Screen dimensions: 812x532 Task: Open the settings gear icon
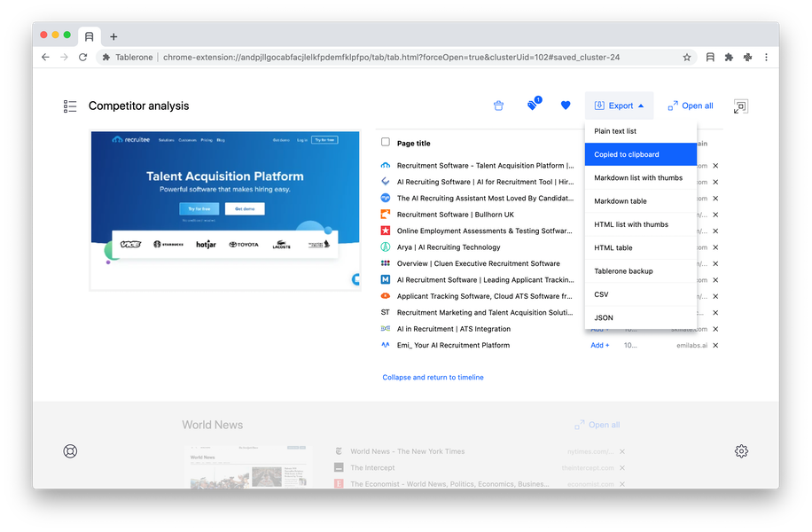coord(741,451)
